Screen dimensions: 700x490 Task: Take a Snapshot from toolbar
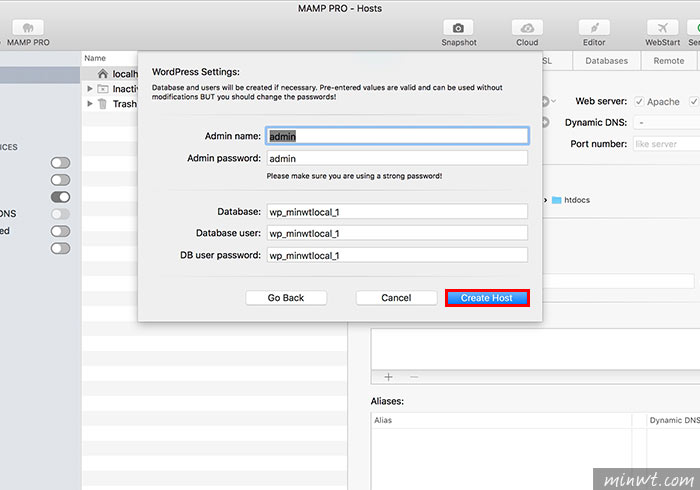[x=458, y=28]
